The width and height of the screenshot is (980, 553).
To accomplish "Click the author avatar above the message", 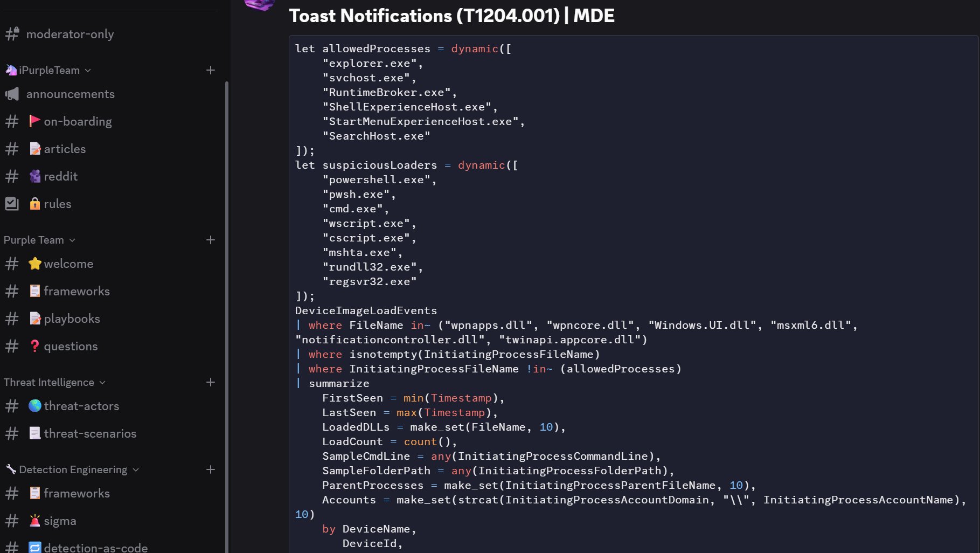I will [260, 5].
